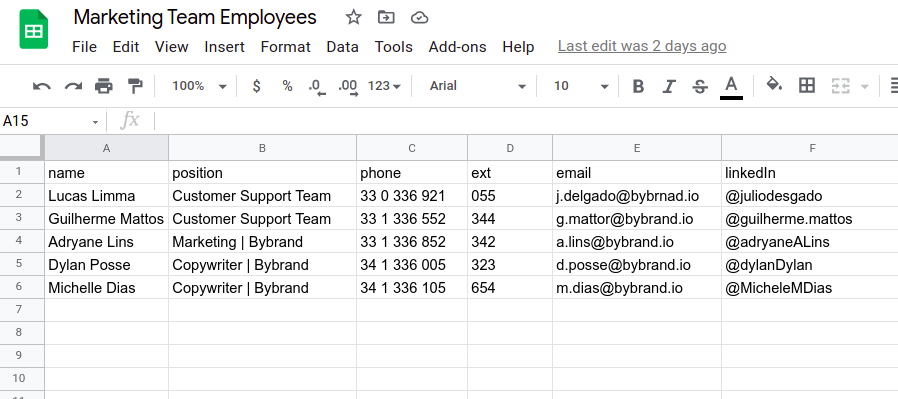Toggle italic formatting
This screenshot has height=399, width=898.
668,86
